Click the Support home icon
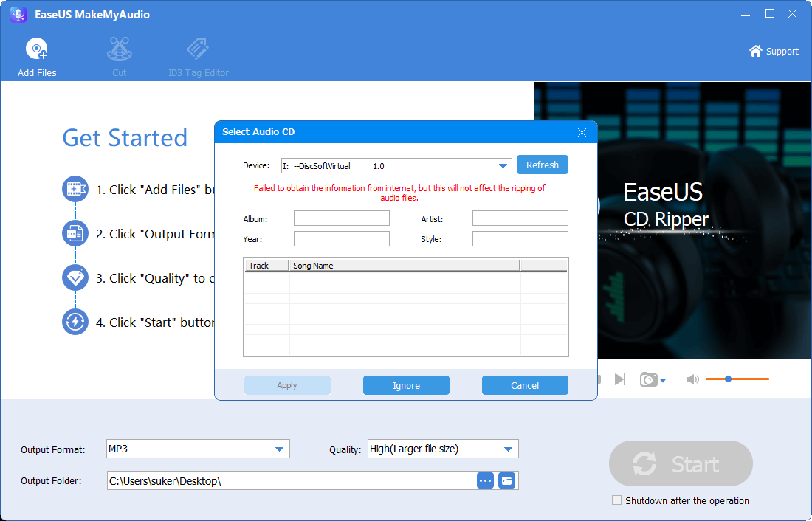This screenshot has width=812, height=521. [755, 51]
